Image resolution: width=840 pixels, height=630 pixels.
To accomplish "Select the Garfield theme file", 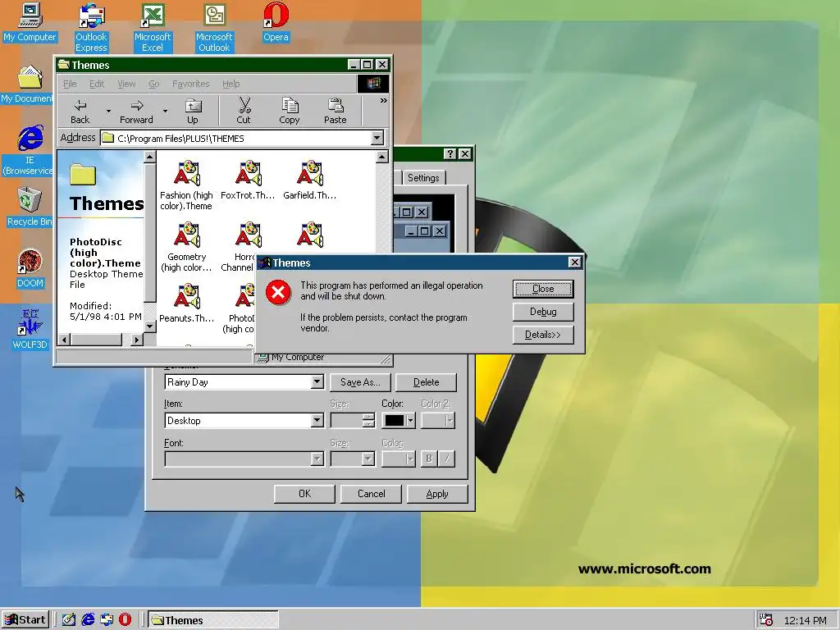I will coord(309,180).
